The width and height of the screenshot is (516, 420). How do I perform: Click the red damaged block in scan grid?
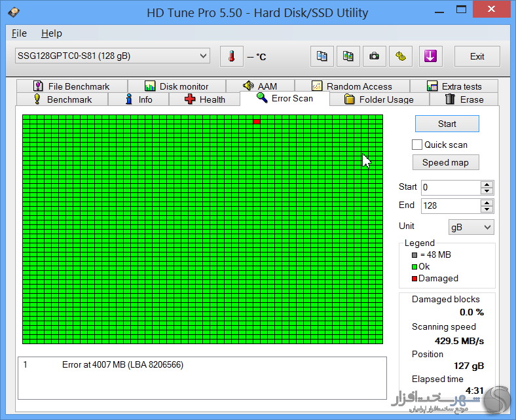[x=257, y=122]
